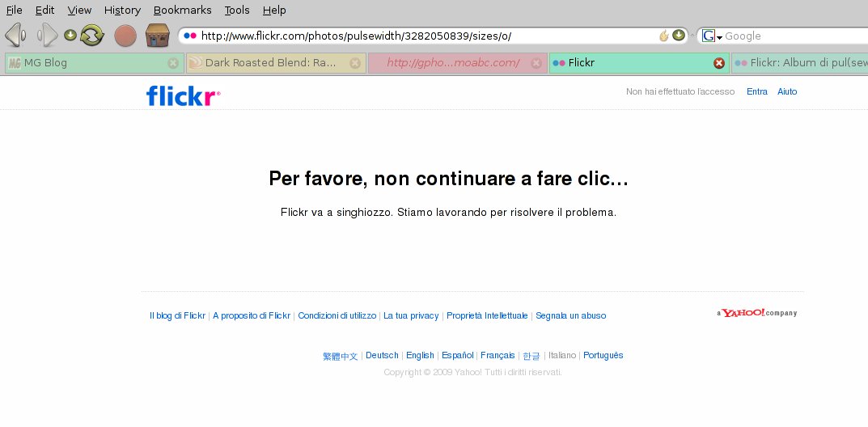868x427 pixels.
Task: Open Proprietà Intellettuale link
Action: coord(487,316)
